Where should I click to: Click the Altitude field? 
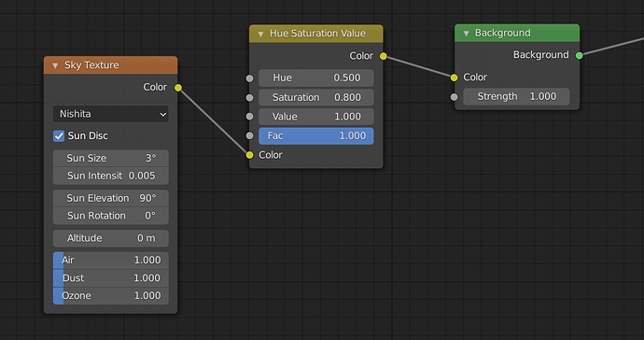(x=111, y=238)
